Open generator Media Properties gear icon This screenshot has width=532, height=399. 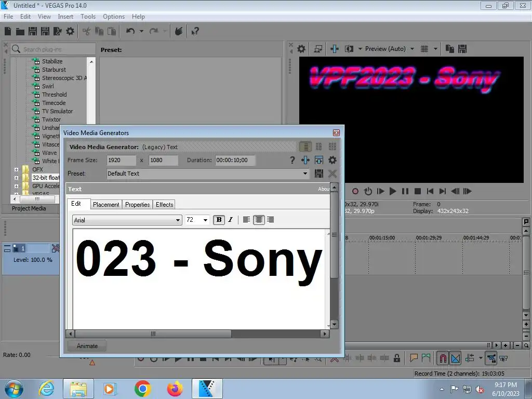[x=332, y=160]
